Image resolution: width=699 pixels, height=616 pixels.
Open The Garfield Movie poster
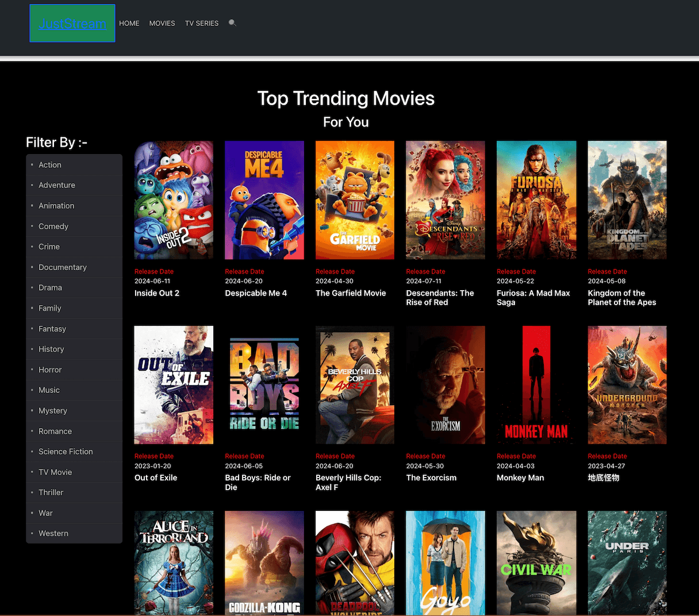[355, 200]
